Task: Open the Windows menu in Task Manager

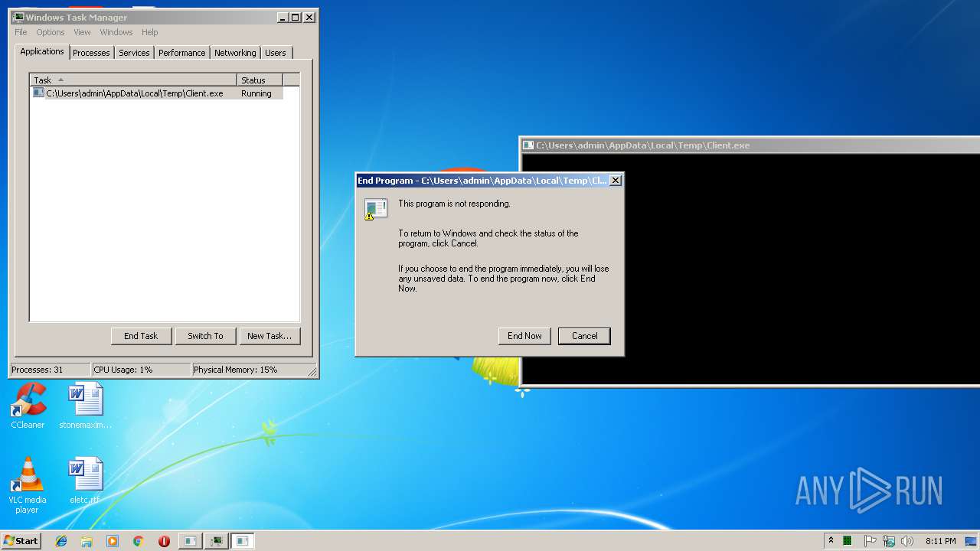Action: click(116, 32)
